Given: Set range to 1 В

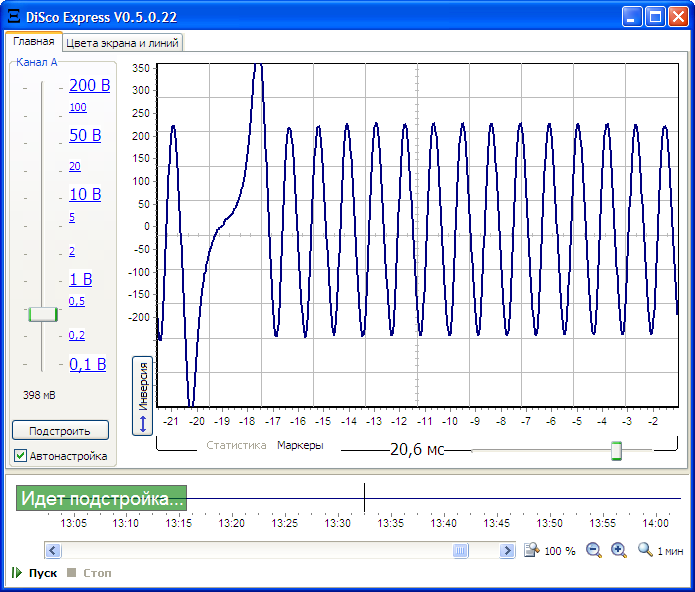Looking at the screenshot, I should click(x=80, y=280).
